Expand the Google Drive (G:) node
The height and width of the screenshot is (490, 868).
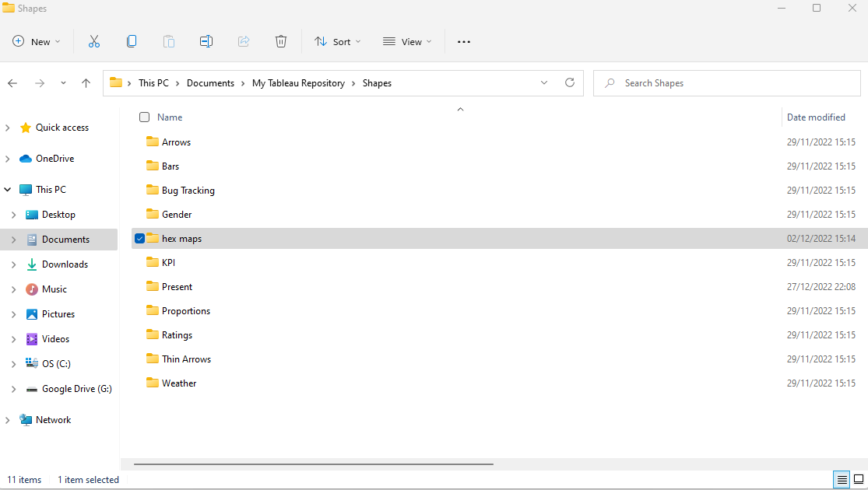(14, 389)
